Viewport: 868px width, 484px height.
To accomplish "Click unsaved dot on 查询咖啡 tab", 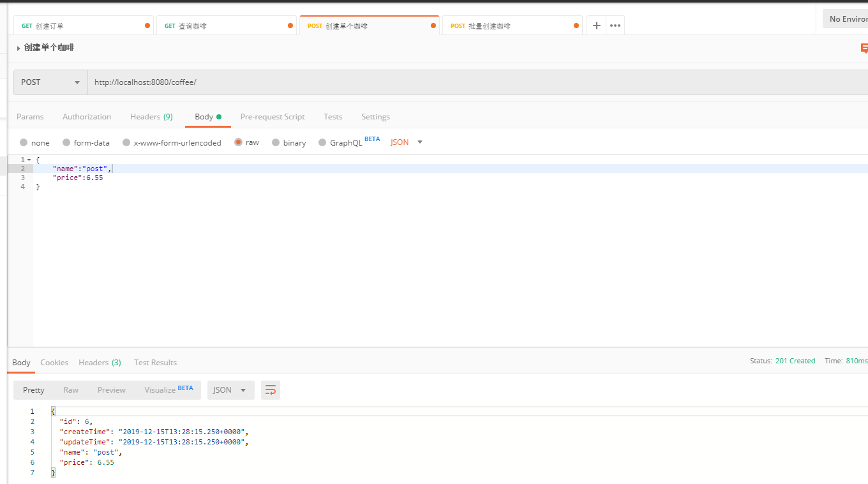I will [x=290, y=26].
